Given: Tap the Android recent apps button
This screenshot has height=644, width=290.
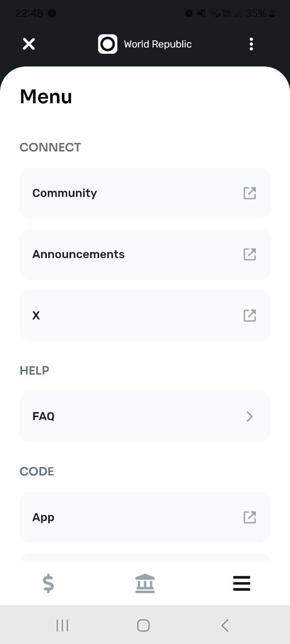Looking at the screenshot, I should tap(62, 625).
